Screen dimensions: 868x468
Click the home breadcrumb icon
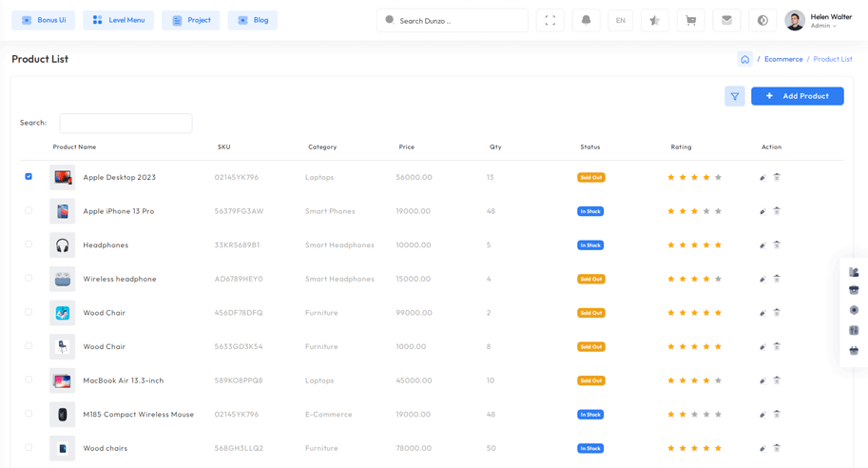point(744,59)
